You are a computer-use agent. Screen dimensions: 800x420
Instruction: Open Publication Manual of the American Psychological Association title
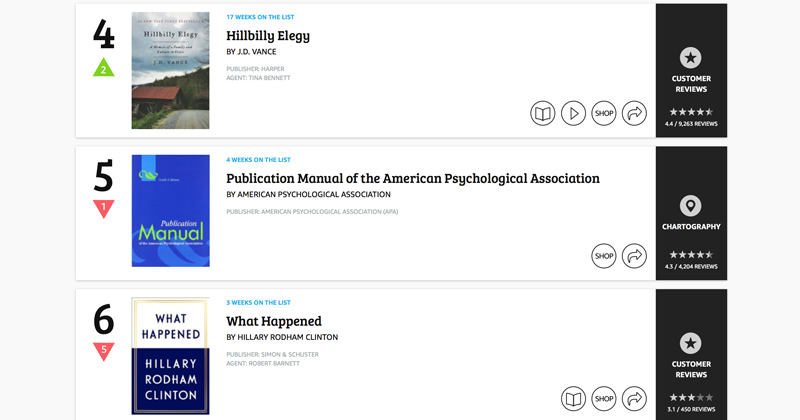click(413, 178)
